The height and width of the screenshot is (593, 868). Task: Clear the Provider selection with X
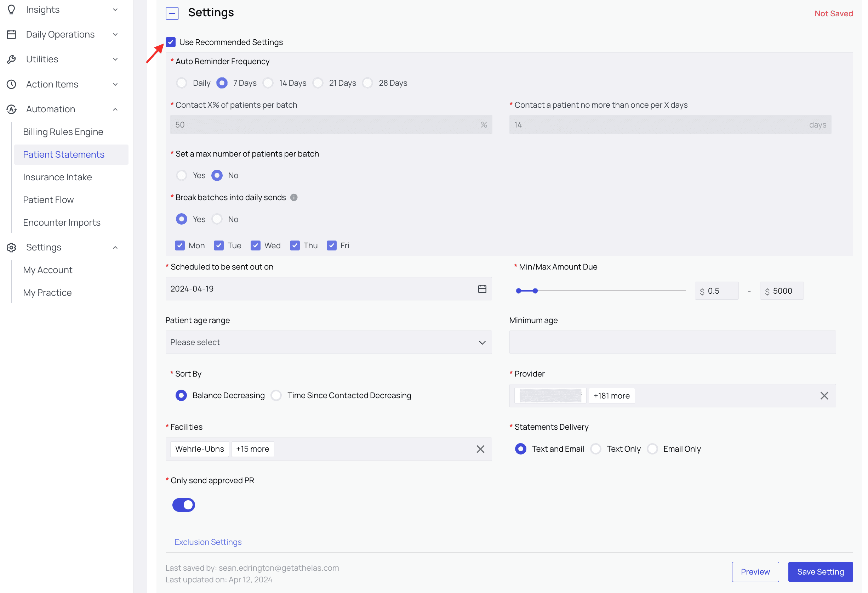pos(824,396)
